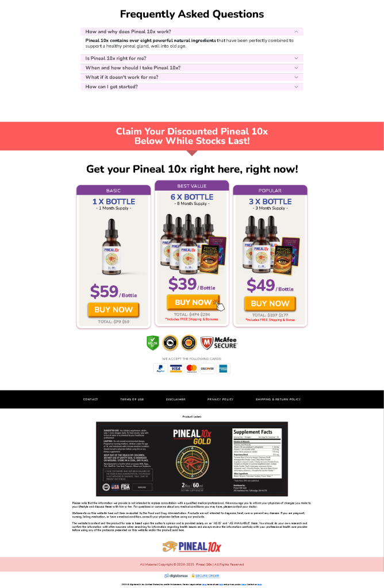Click Buy Now for the 6 bottle package
Viewport: 384px width, 588px height.
coord(193,302)
